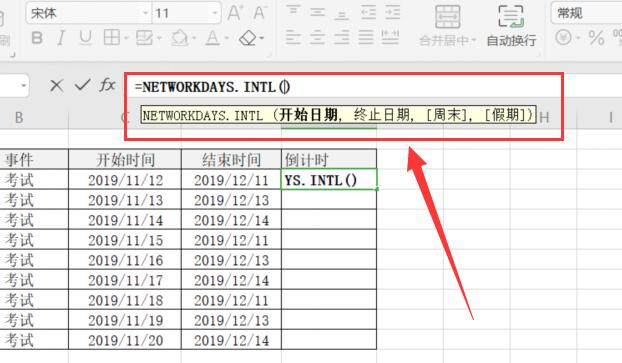The height and width of the screenshot is (363, 622).
Task: Cancel formula entry with X
Action: [56, 85]
